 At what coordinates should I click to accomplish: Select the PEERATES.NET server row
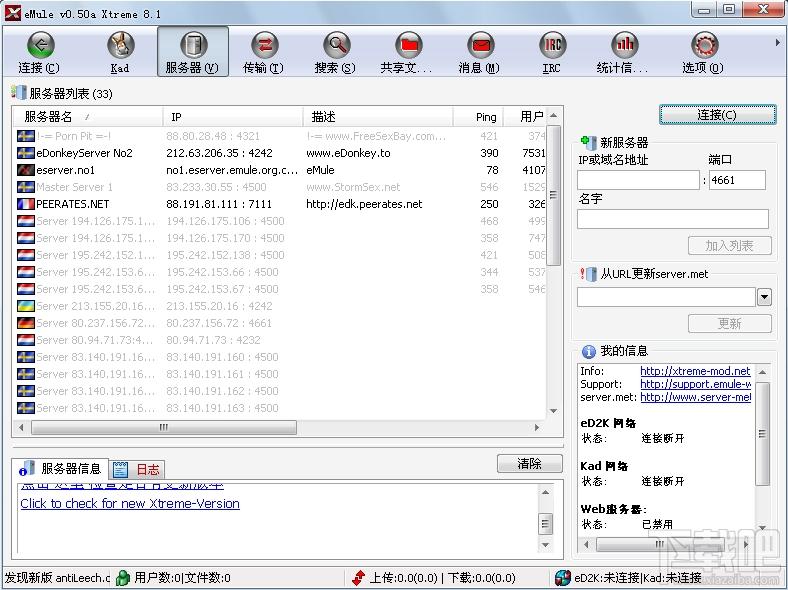281,204
